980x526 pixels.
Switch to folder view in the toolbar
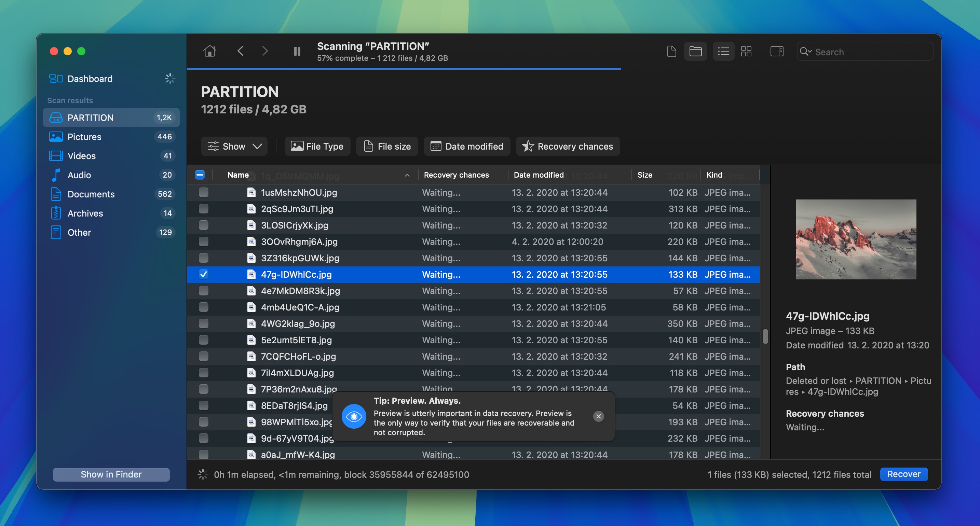click(696, 51)
